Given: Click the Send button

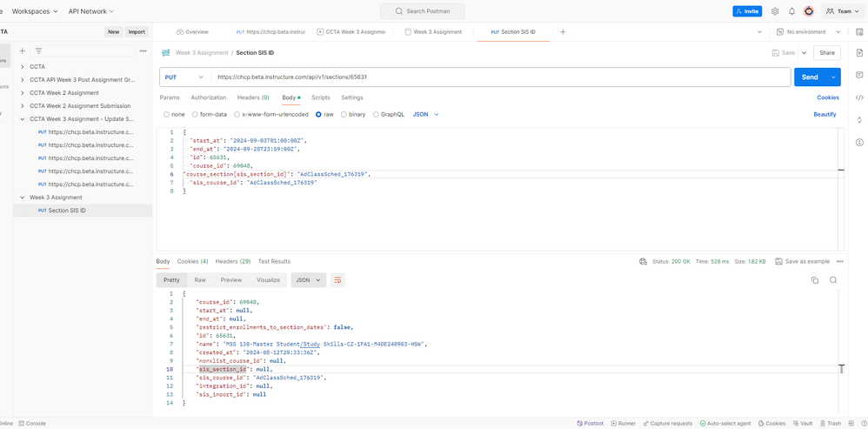Looking at the screenshot, I should pos(809,77).
